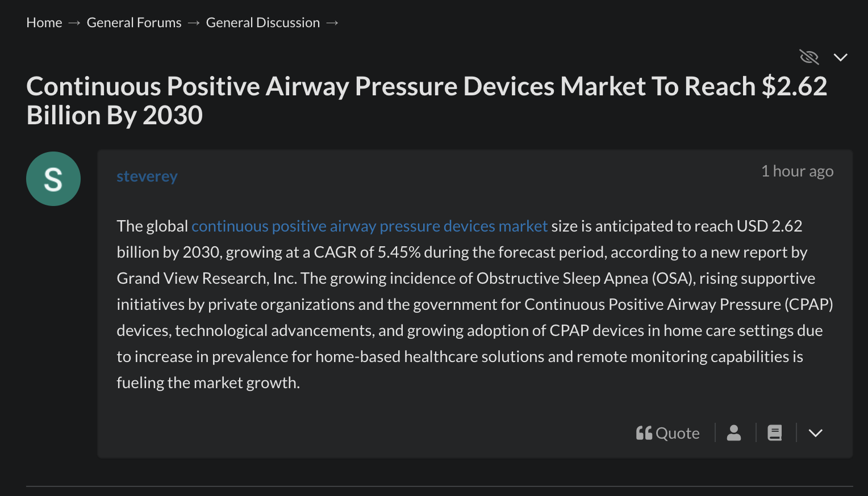Viewport: 868px width, 496px height.
Task: Expand post actions chevron in post footer
Action: pyautogui.click(x=816, y=433)
